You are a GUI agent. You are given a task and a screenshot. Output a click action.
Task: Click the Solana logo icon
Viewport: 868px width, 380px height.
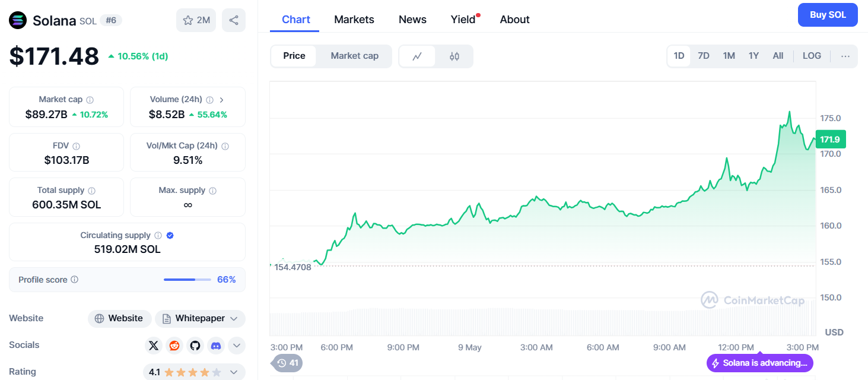point(18,20)
